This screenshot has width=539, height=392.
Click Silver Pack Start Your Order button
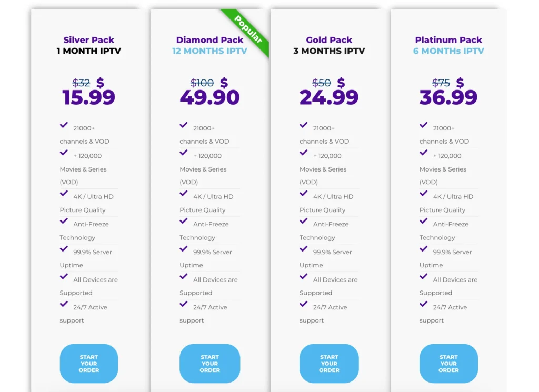click(88, 364)
